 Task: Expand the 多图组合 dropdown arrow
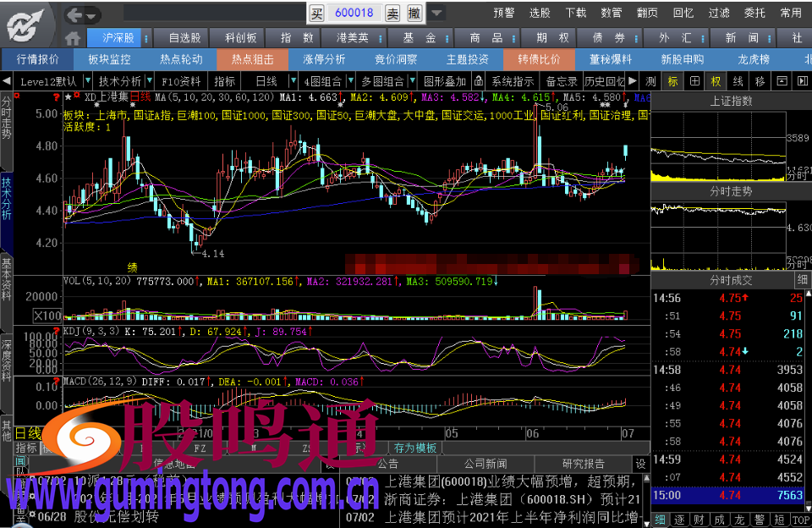coord(413,81)
